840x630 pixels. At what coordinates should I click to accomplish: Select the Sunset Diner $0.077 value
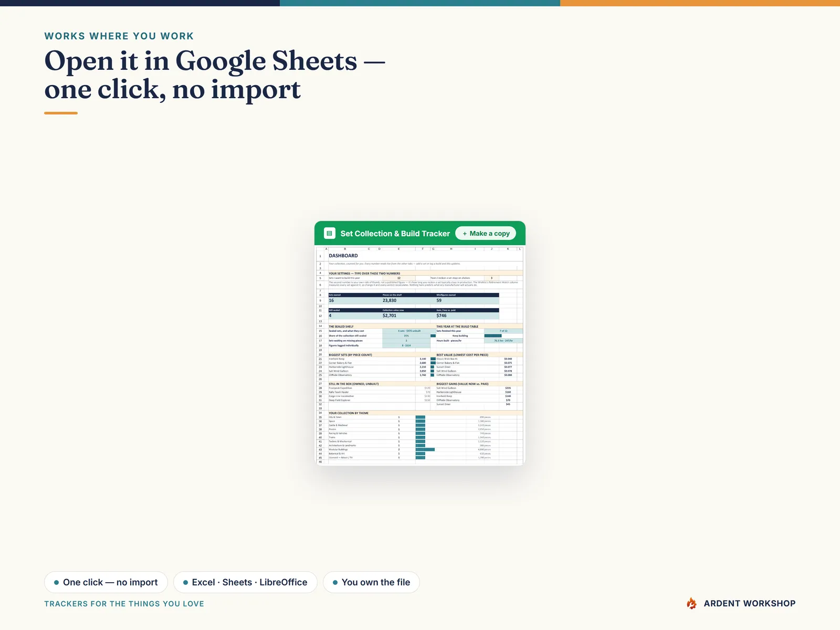coord(508,367)
